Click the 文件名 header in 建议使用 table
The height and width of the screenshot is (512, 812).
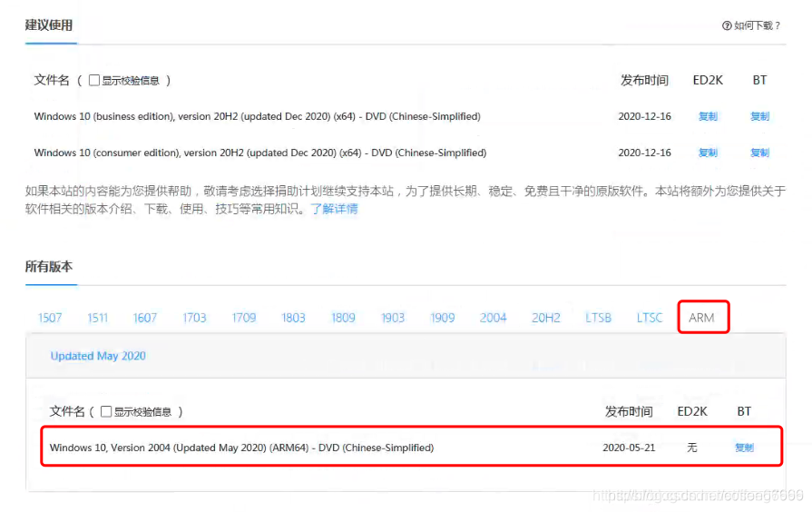52,80
